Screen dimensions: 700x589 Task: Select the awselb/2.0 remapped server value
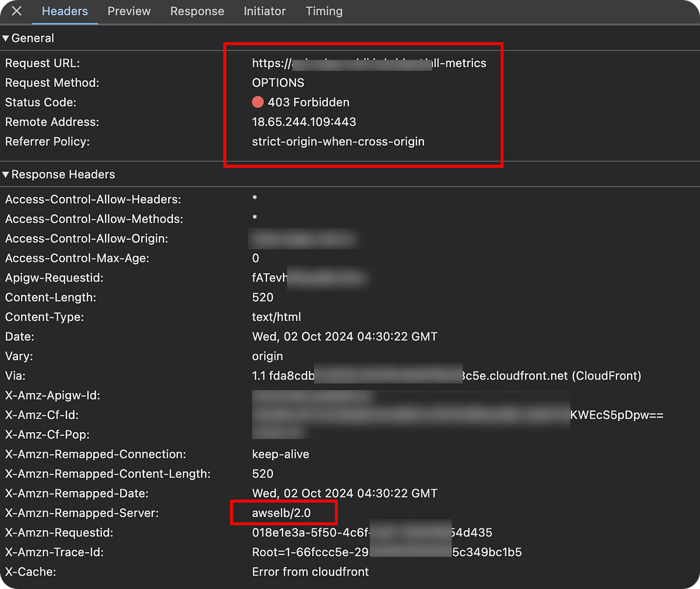coord(283,513)
